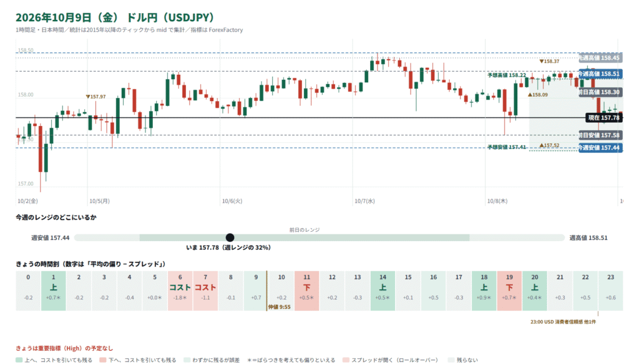
Task: Select the 前日安値 157.58 chart tag
Action: (x=600, y=135)
